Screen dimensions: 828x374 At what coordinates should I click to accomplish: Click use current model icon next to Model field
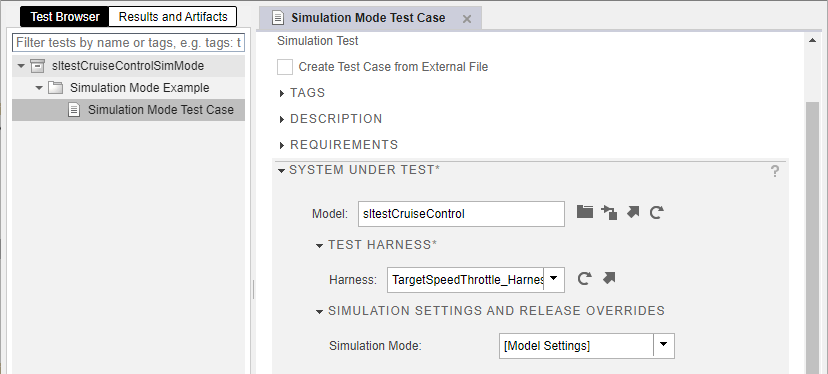609,212
